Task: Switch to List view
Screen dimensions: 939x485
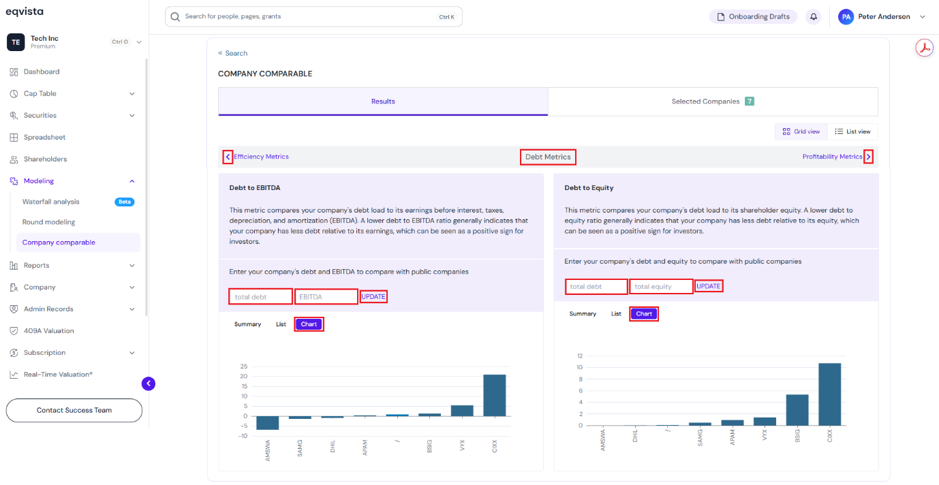Action: click(x=853, y=131)
